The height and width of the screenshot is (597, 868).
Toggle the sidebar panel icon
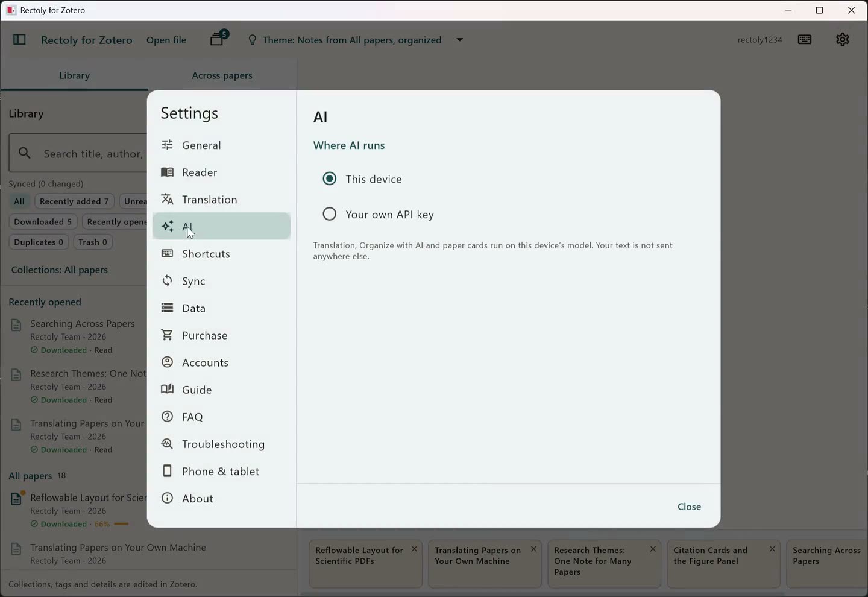coord(19,40)
